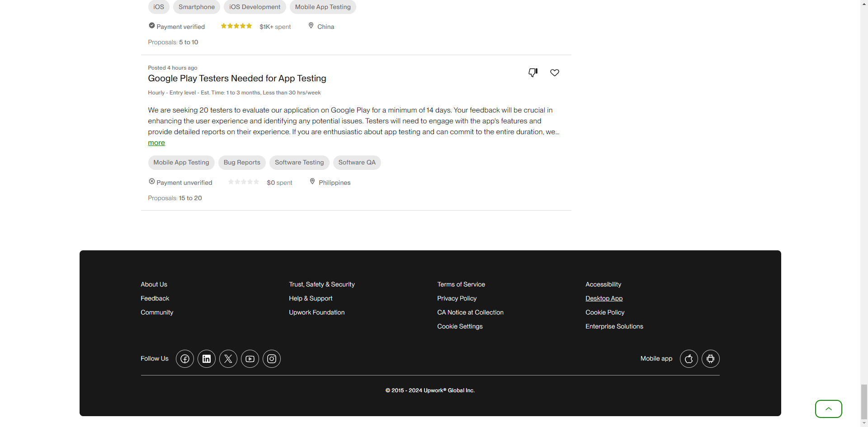Open the Upwork Foundation link
This screenshot has width=868, height=427.
(317, 313)
